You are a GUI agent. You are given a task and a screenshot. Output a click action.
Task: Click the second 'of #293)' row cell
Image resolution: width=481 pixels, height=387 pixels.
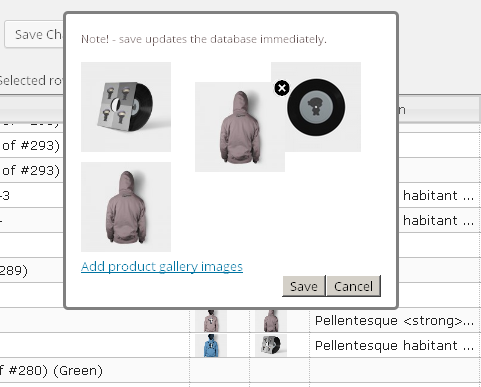click(32, 170)
